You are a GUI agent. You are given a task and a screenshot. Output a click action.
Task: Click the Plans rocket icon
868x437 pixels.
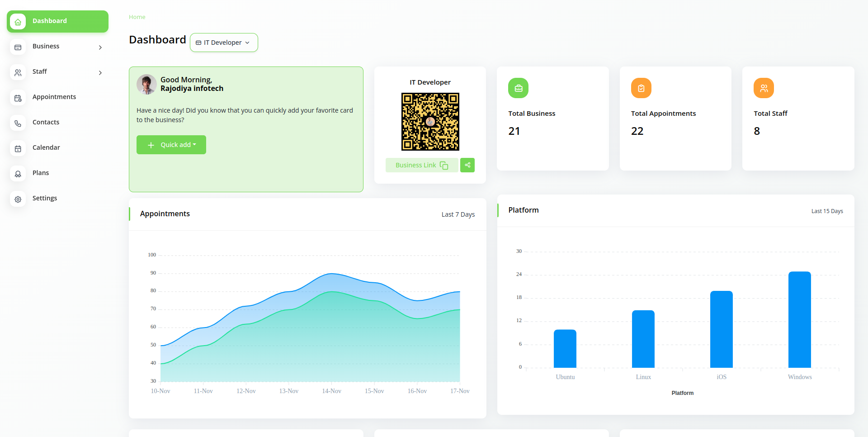click(x=18, y=174)
